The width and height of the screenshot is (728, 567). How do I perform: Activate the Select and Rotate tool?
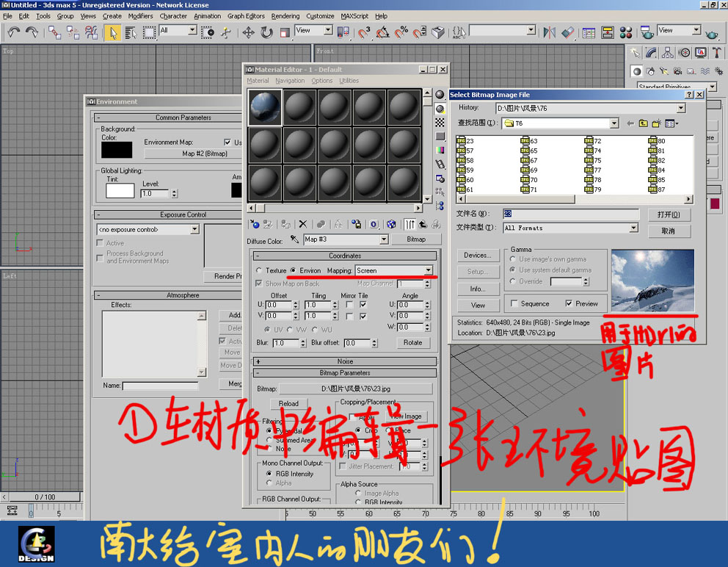click(266, 32)
